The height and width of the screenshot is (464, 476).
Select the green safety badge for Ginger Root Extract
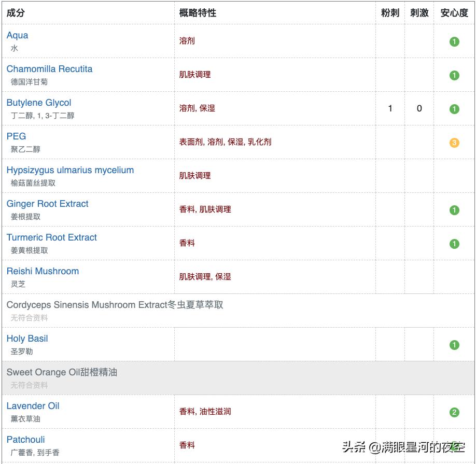click(454, 210)
